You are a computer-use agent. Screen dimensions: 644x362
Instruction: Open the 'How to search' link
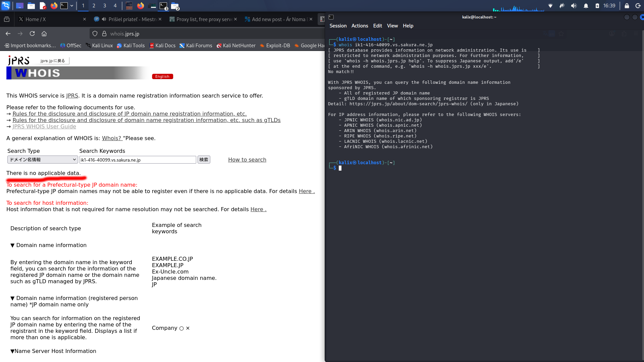247,160
